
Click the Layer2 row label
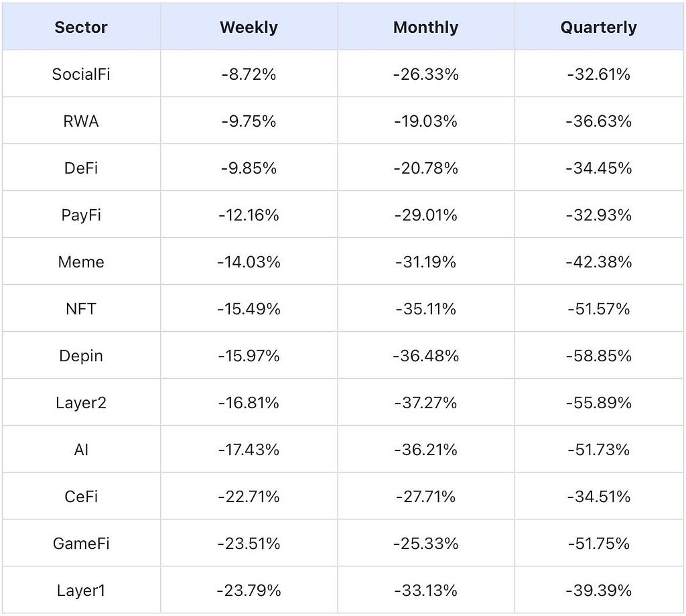click(x=81, y=402)
